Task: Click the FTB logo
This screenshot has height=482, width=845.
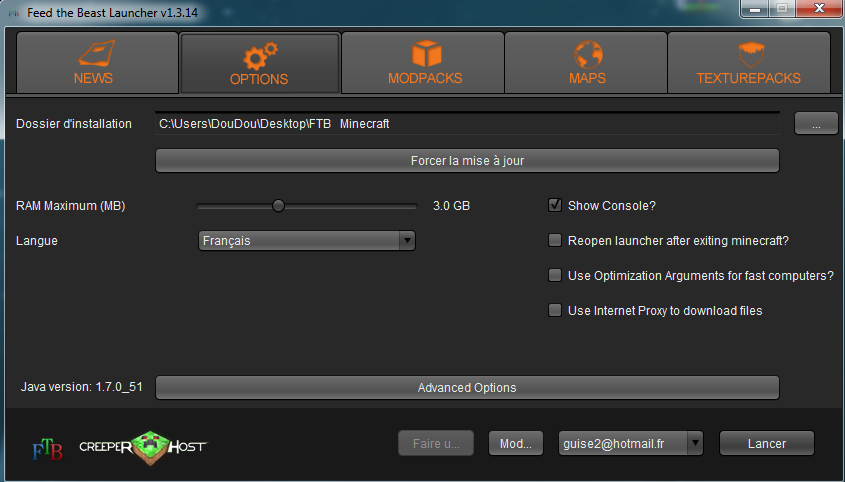Action: tap(47, 449)
